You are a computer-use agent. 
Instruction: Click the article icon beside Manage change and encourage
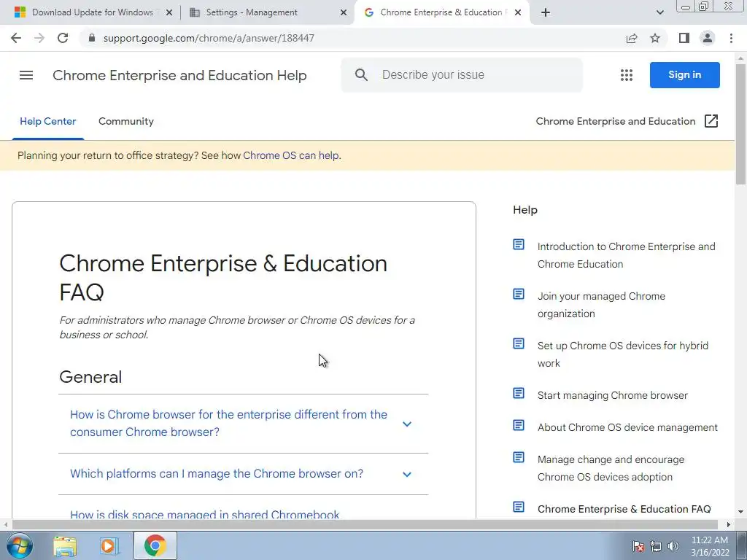519,458
